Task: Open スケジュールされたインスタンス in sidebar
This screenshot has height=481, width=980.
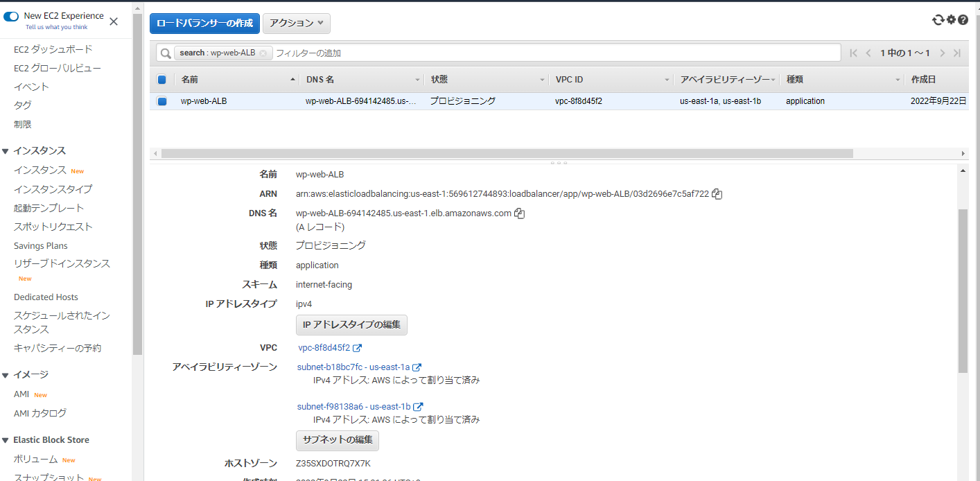Action: [62, 322]
